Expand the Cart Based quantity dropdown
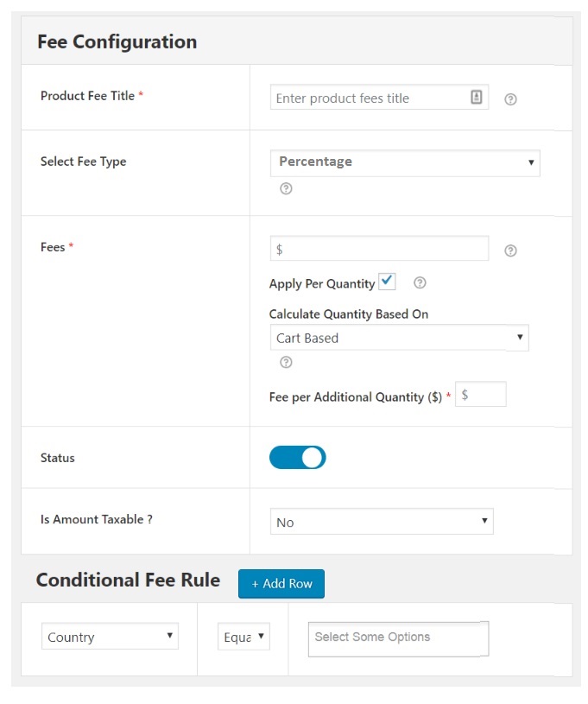Screen dimensions: 588x704 (398, 338)
